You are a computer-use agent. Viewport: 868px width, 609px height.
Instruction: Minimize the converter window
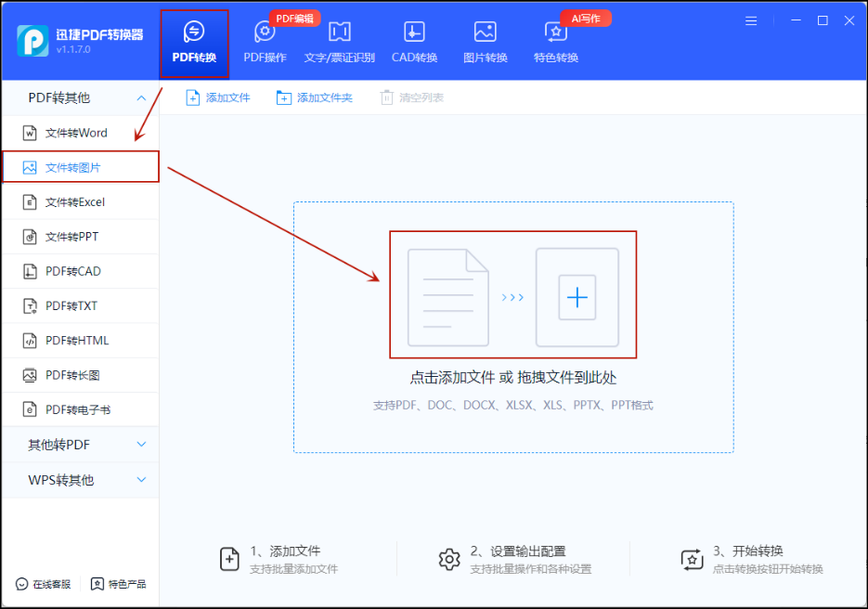tap(796, 20)
